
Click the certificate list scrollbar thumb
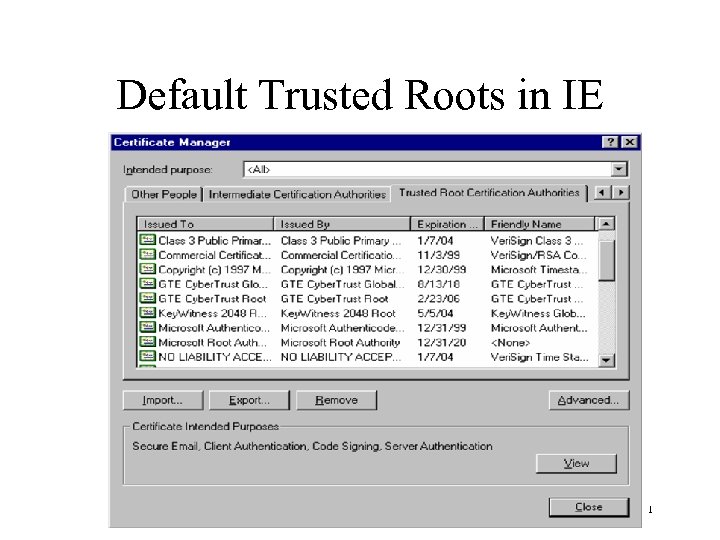(606, 260)
